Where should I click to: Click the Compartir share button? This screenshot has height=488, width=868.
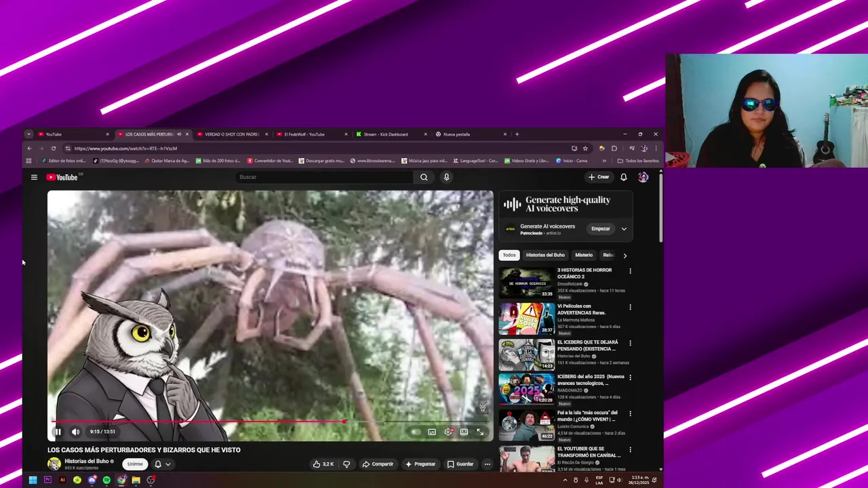pyautogui.click(x=378, y=464)
